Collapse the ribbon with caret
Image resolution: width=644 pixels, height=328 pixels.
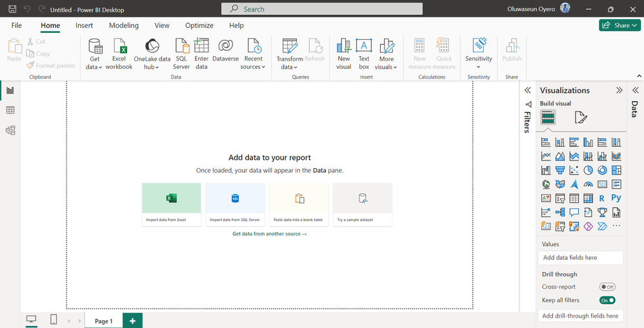point(639,76)
